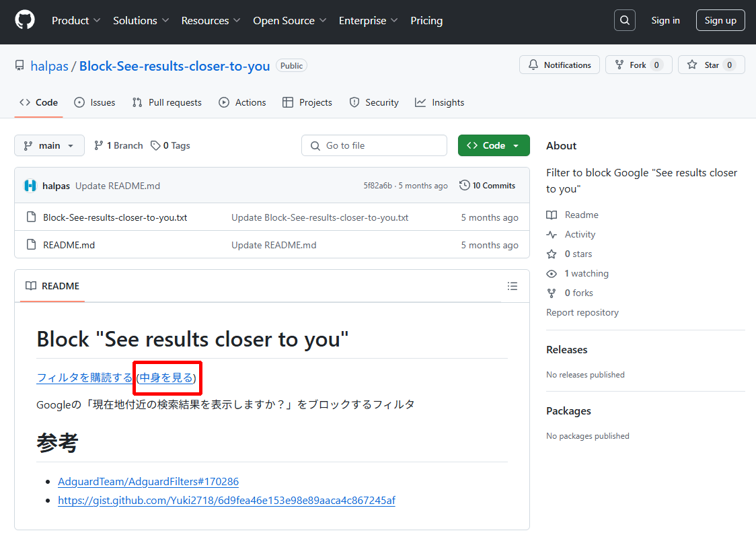The height and width of the screenshot is (539, 756).
Task: Open the Security tab
Action: pos(374,102)
